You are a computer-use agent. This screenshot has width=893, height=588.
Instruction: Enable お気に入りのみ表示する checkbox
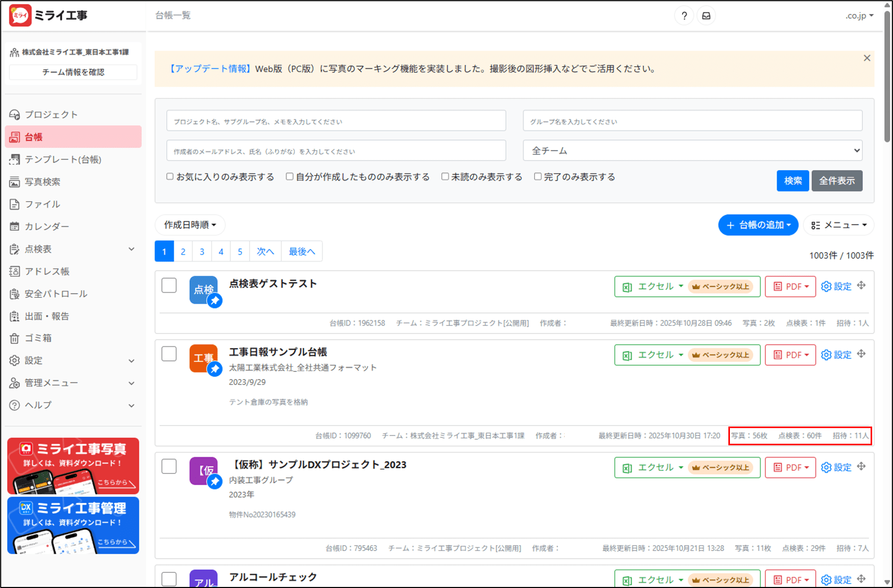[170, 177]
